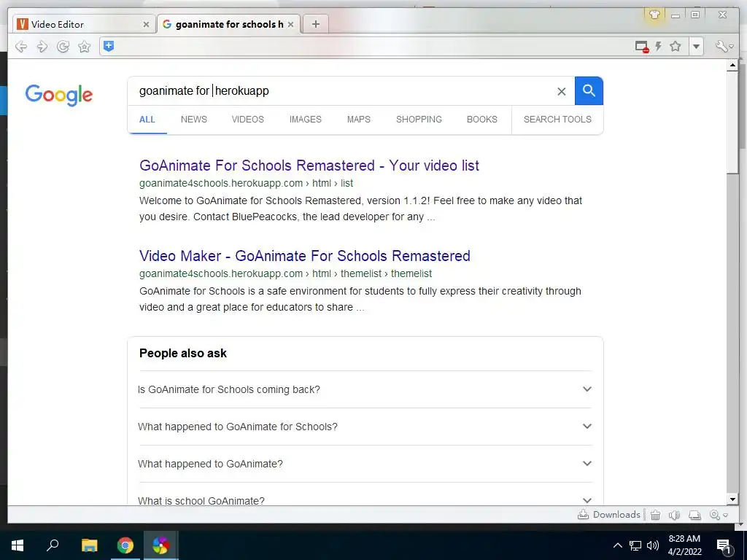Switch to IMAGES results
The height and width of the screenshot is (560, 747).
point(306,120)
